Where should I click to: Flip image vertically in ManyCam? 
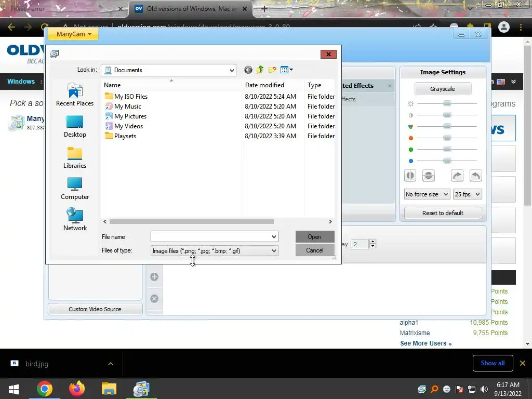pos(429,176)
